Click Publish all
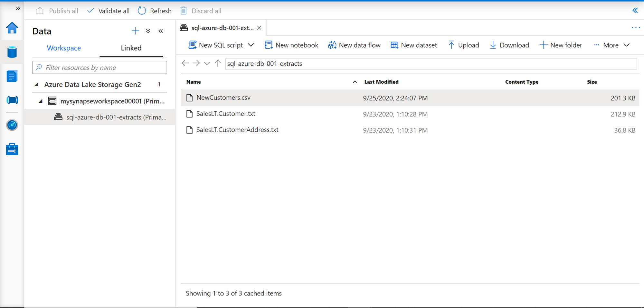 click(x=57, y=11)
